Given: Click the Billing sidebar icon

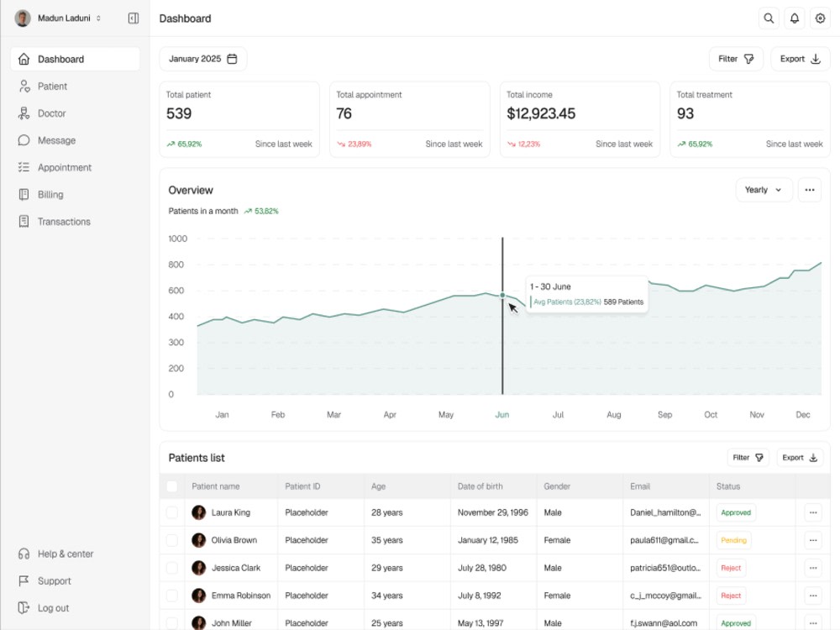Looking at the screenshot, I should point(24,195).
